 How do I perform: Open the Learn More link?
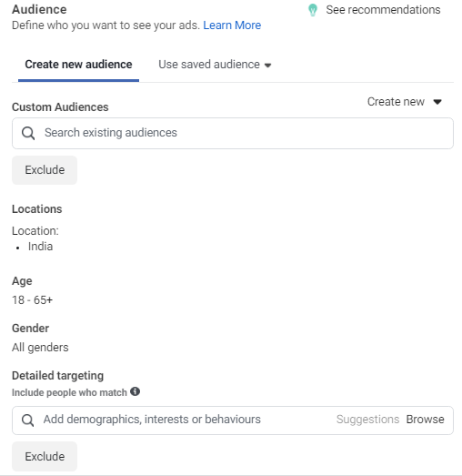point(232,25)
